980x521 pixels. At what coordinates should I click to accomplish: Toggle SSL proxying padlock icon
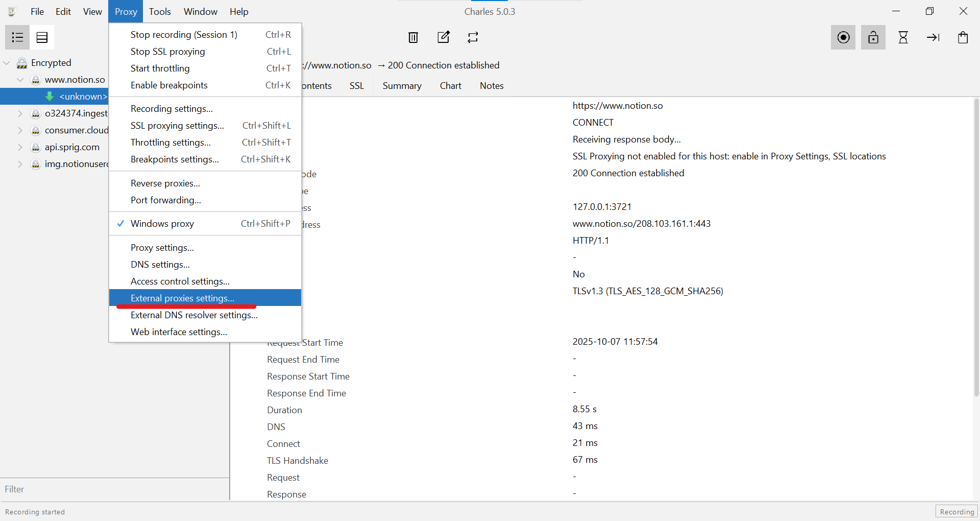[873, 37]
